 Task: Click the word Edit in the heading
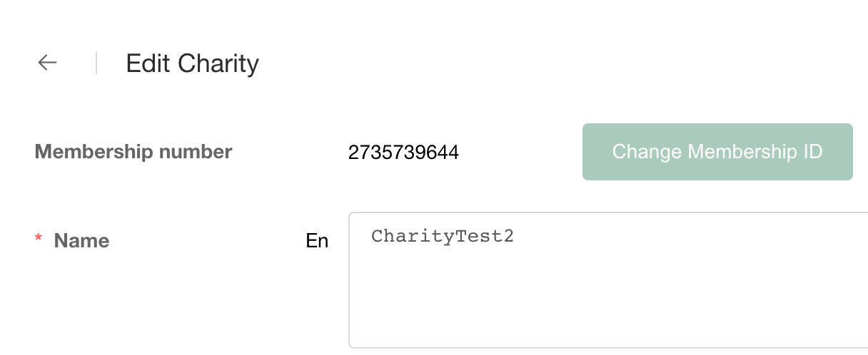click(148, 63)
